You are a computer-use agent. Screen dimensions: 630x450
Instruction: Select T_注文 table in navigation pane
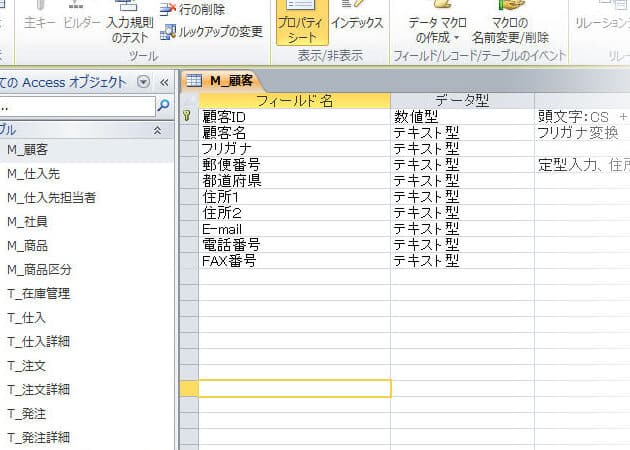[86, 366]
